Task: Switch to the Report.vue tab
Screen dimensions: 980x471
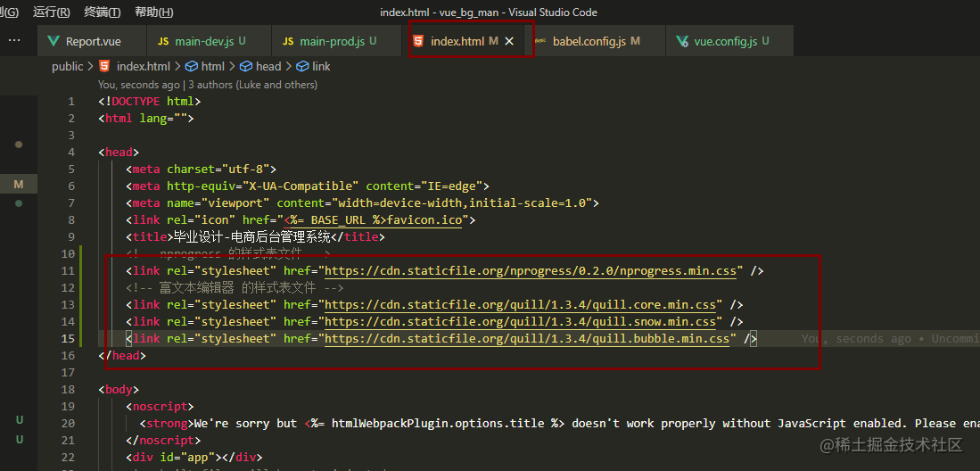Action: pos(92,41)
